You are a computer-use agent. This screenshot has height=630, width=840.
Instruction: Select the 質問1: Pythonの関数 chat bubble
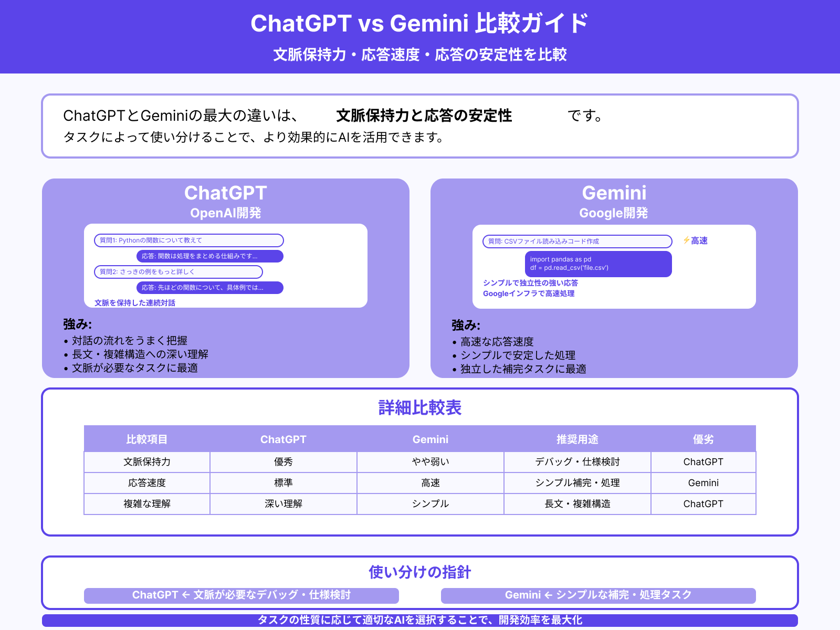click(x=188, y=240)
